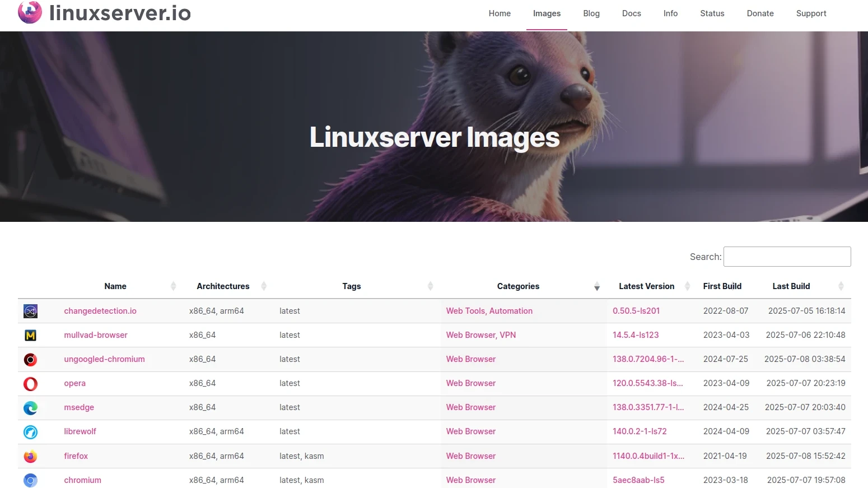Open the Donate page in navigation

tap(760, 13)
